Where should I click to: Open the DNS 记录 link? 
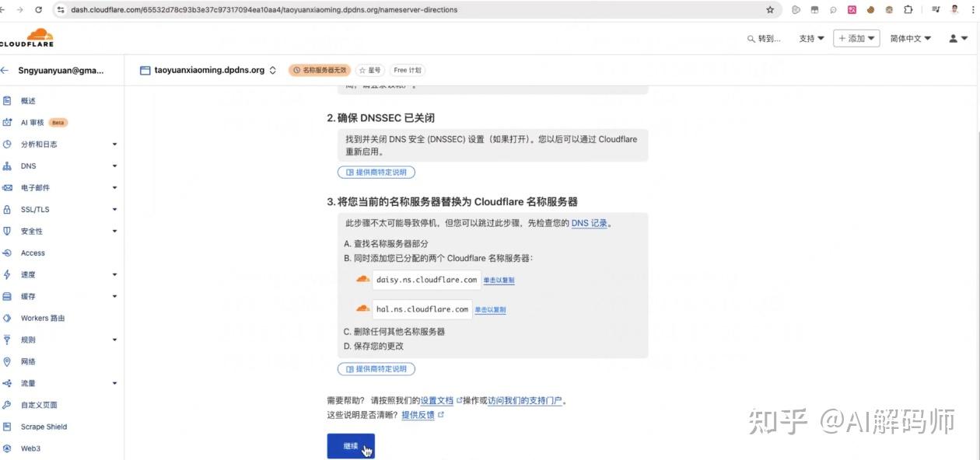(590, 223)
